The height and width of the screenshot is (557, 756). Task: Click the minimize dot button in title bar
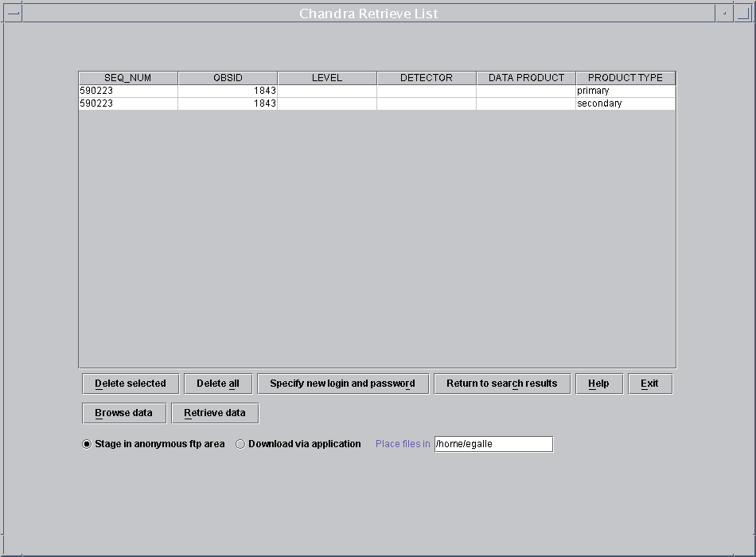coord(724,13)
